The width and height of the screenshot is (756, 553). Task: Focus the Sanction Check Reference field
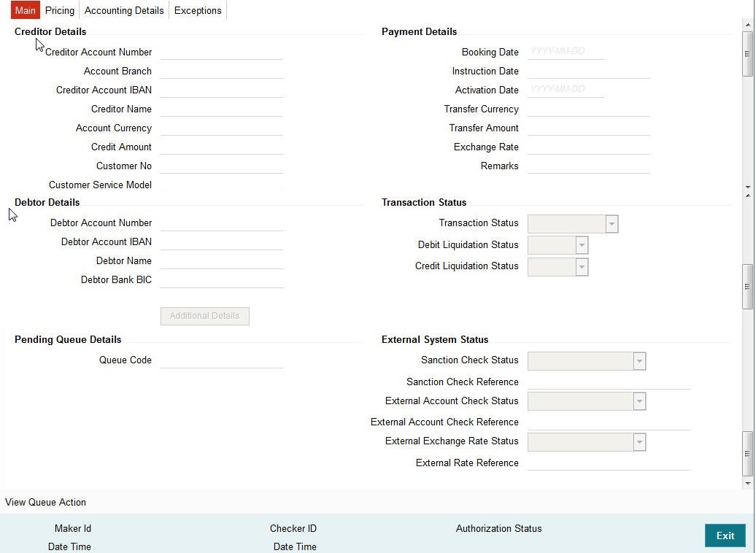point(609,382)
